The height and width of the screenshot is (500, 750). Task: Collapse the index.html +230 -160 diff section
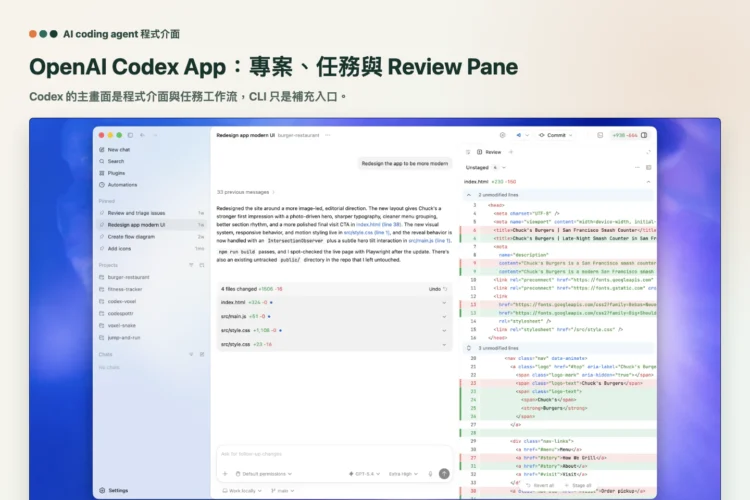[x=648, y=182]
